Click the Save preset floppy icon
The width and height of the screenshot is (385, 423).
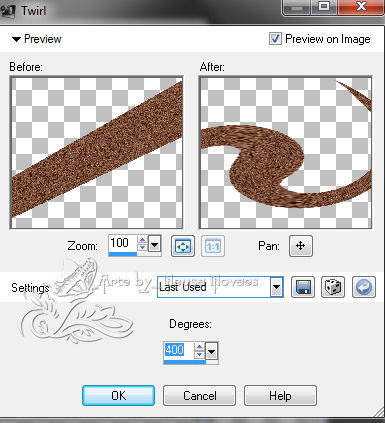(x=303, y=287)
